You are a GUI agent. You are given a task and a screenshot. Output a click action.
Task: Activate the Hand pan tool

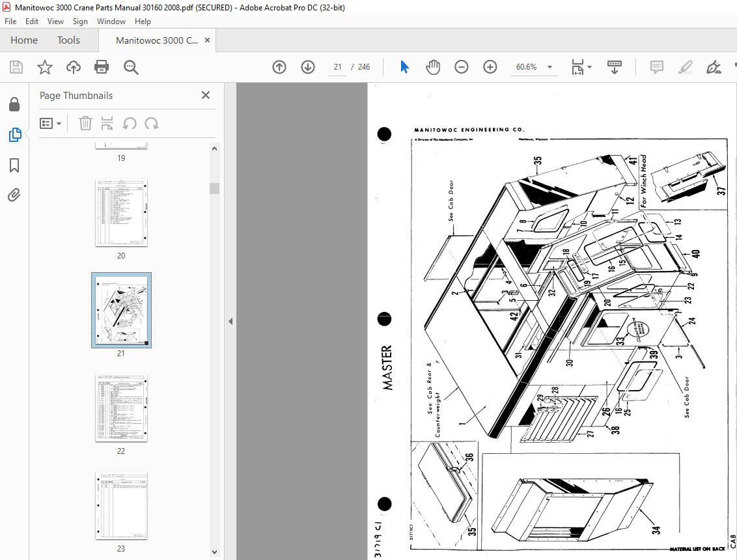click(x=433, y=67)
